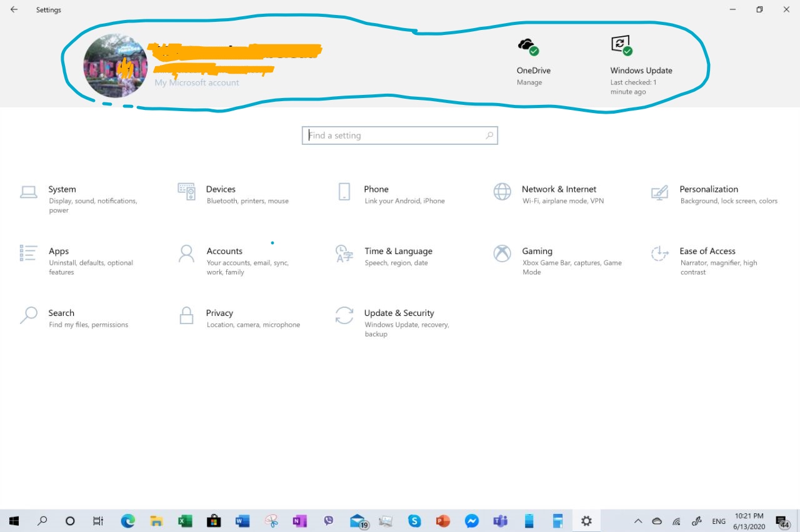Image resolution: width=800 pixels, height=532 pixels.
Task: Launch Excel from the taskbar
Action: [185, 521]
